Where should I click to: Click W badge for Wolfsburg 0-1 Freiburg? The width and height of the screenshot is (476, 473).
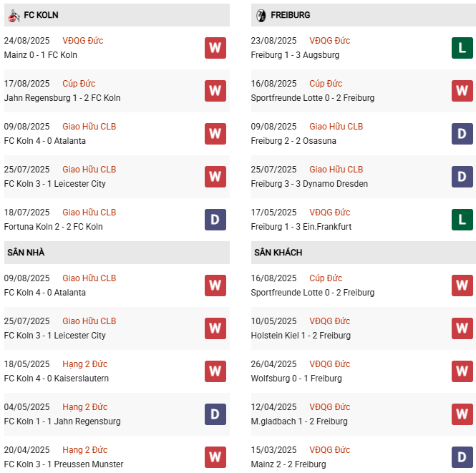[x=462, y=371]
